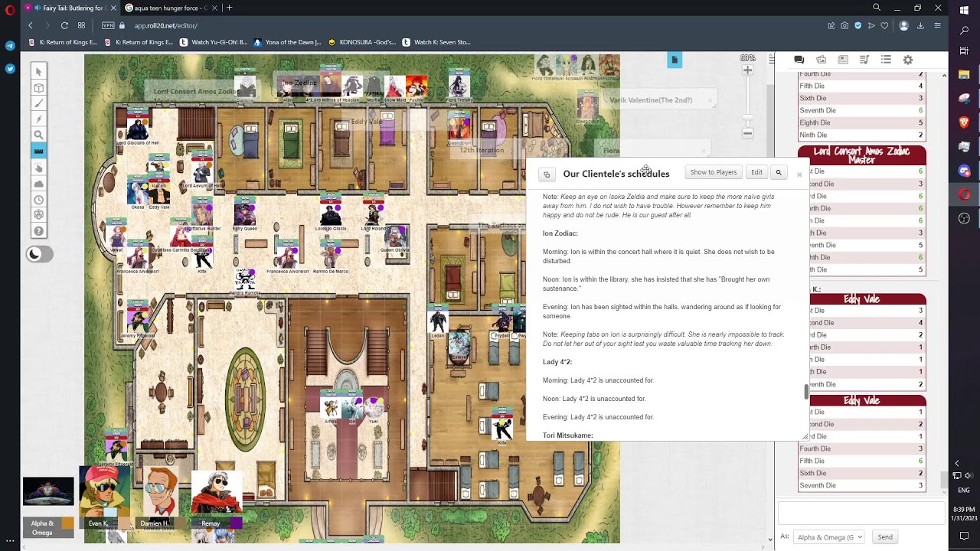
Task: Open the Turn Tracker clock tool
Action: tap(38, 200)
